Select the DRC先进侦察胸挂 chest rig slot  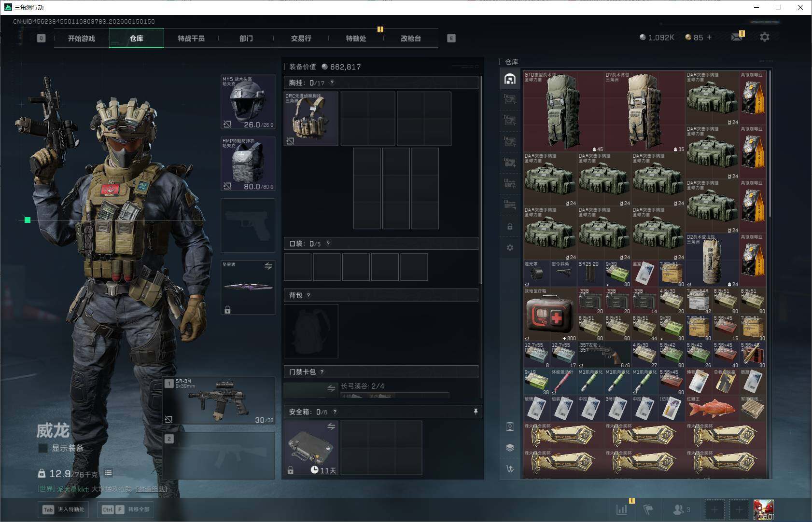pos(311,119)
